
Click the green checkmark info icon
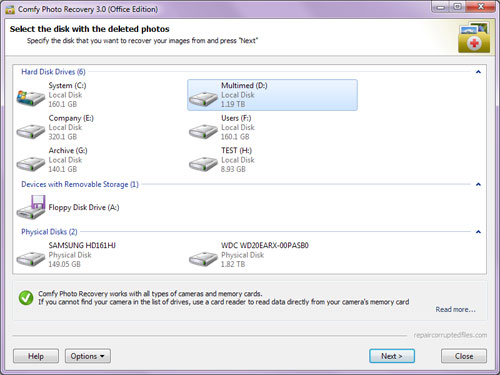[26, 298]
